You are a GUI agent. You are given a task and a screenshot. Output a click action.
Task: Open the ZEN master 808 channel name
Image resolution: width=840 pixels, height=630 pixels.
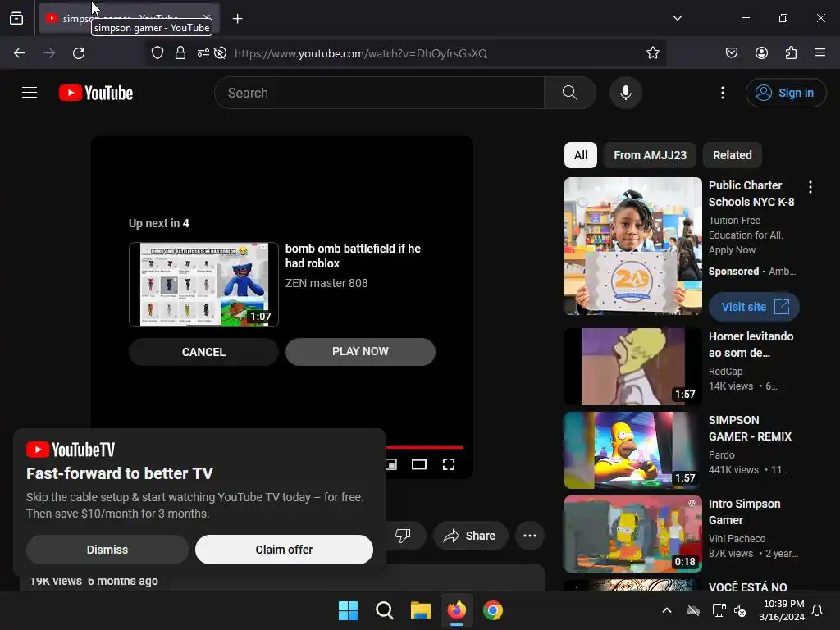coord(326,283)
